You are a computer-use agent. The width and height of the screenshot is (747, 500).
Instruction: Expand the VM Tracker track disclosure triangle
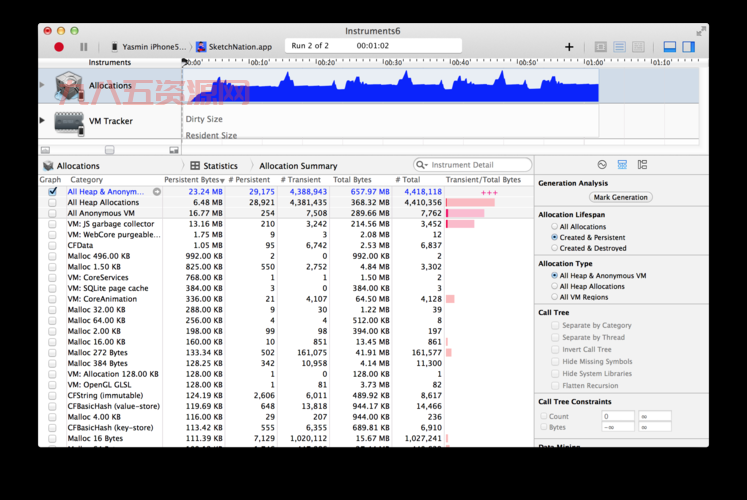pos(42,120)
